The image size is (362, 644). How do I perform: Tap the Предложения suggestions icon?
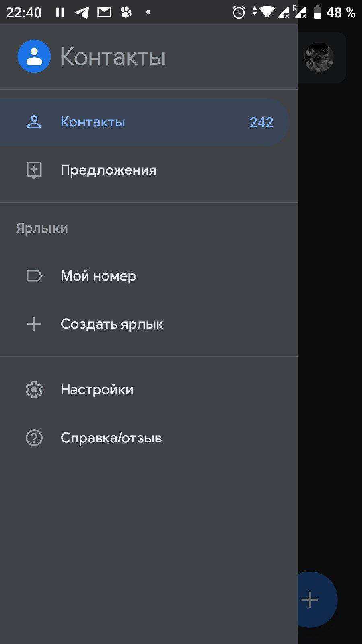pyautogui.click(x=34, y=170)
